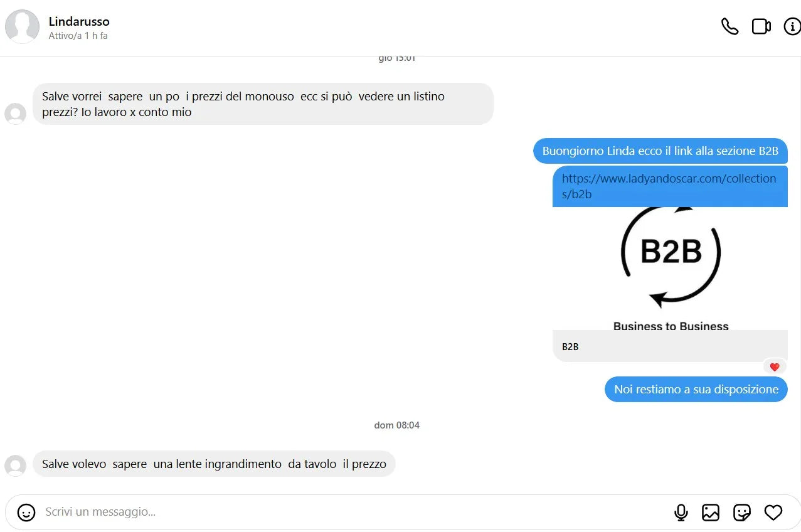Start a voice call with Lindarusso
The height and width of the screenshot is (532, 801).
coord(729,26)
